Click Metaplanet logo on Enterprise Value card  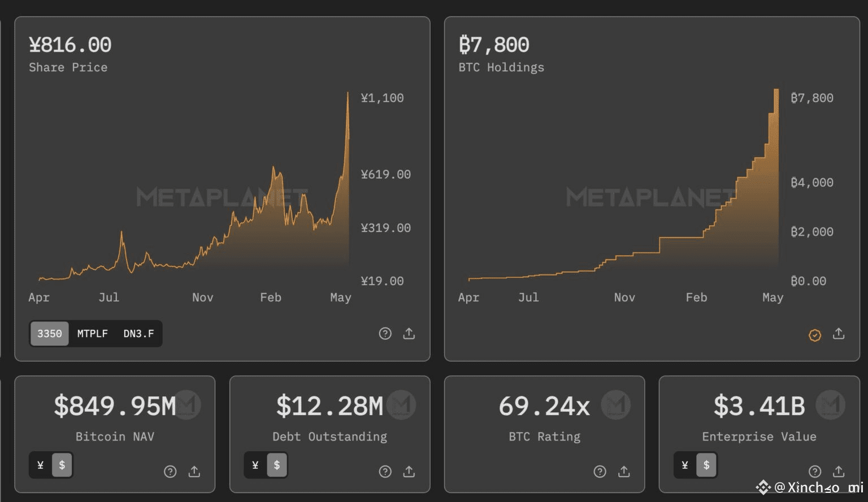pyautogui.click(x=830, y=405)
